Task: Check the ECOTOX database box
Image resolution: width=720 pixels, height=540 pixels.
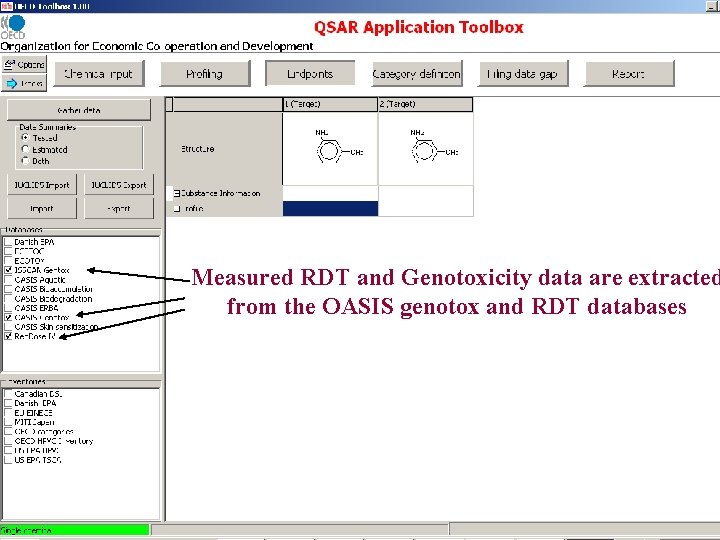Action: [8, 260]
